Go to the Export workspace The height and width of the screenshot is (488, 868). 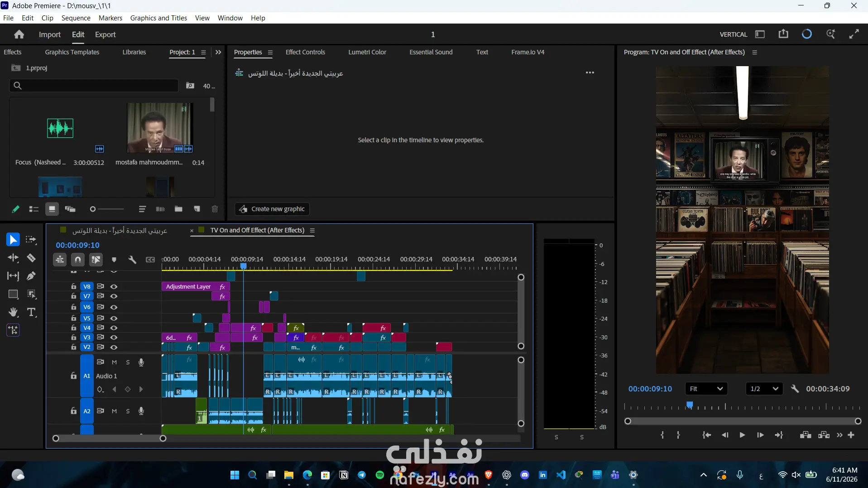tap(105, 34)
